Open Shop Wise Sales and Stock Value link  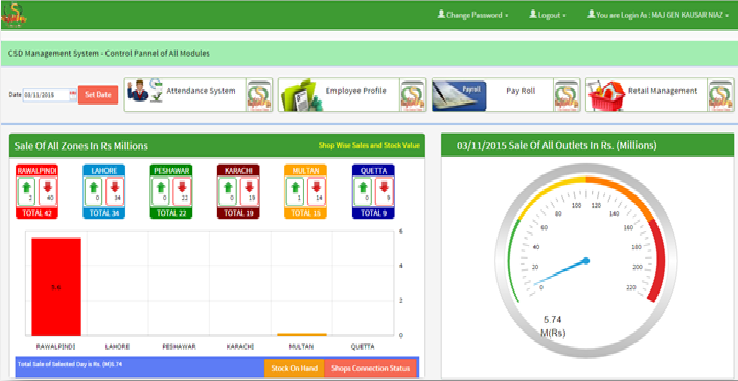click(x=369, y=146)
